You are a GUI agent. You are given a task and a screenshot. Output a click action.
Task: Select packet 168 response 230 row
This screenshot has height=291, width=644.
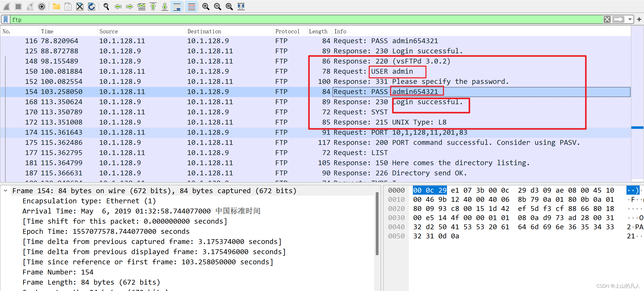pos(315,102)
